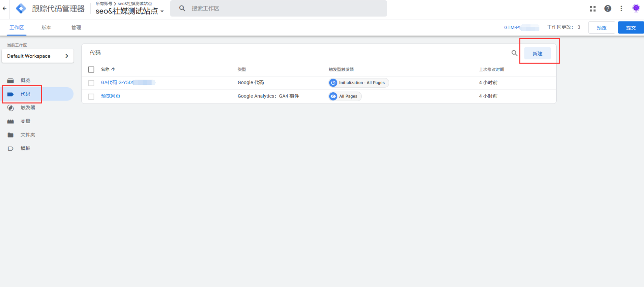
Task: Click the 上次修改时间 column header
Action: coord(491,69)
